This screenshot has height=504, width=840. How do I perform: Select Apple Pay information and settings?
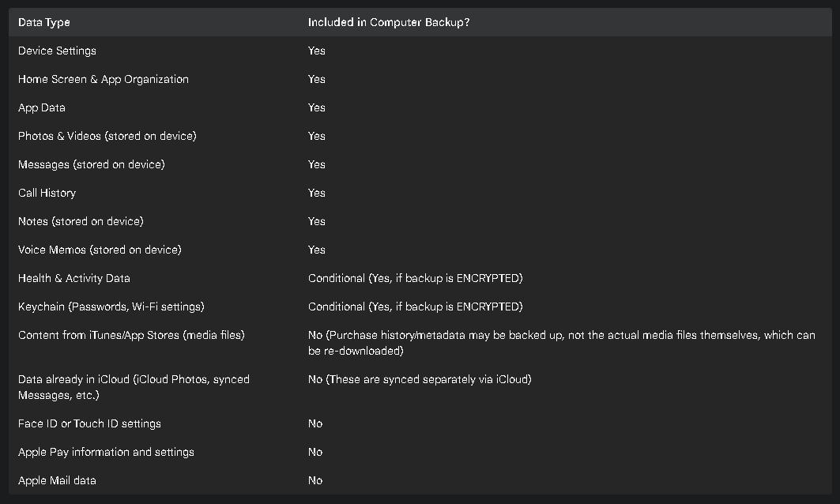(x=106, y=452)
